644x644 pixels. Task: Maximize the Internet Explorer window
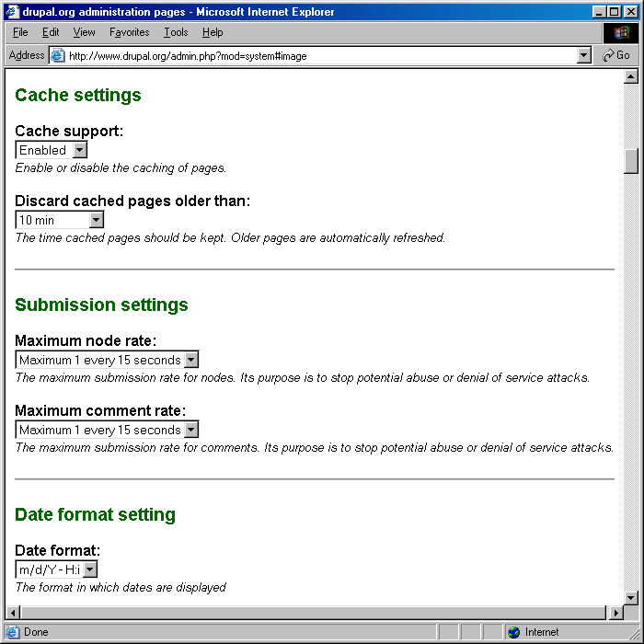point(614,11)
